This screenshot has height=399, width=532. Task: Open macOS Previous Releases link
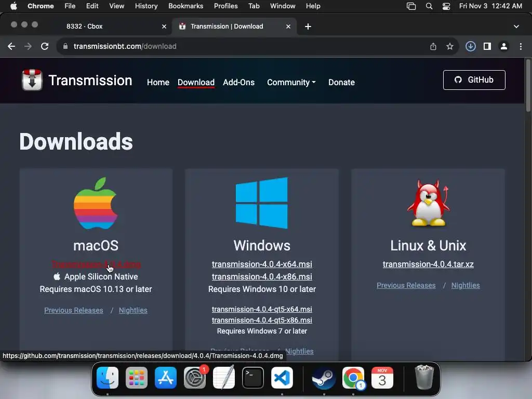pyautogui.click(x=74, y=311)
